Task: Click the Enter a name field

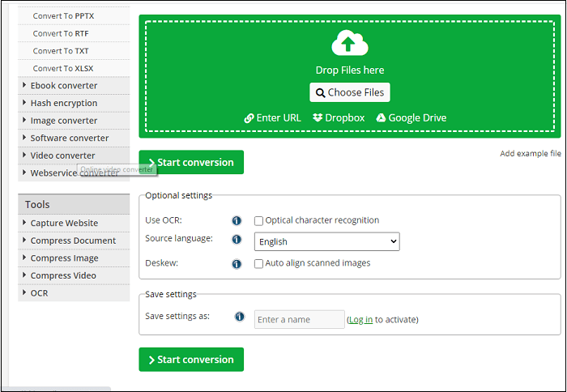Action: (299, 320)
